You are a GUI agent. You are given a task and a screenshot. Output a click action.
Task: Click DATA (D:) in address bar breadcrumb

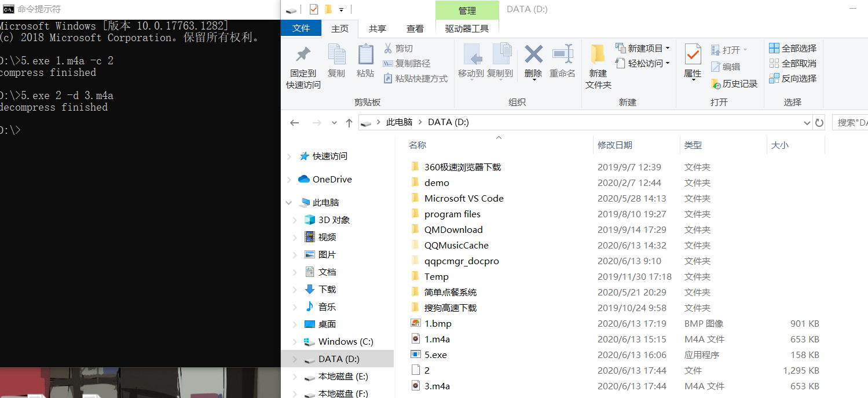448,122
